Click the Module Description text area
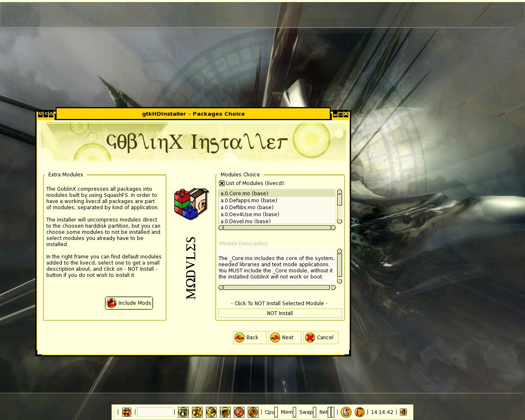This screenshot has height=420, width=525. (x=277, y=266)
